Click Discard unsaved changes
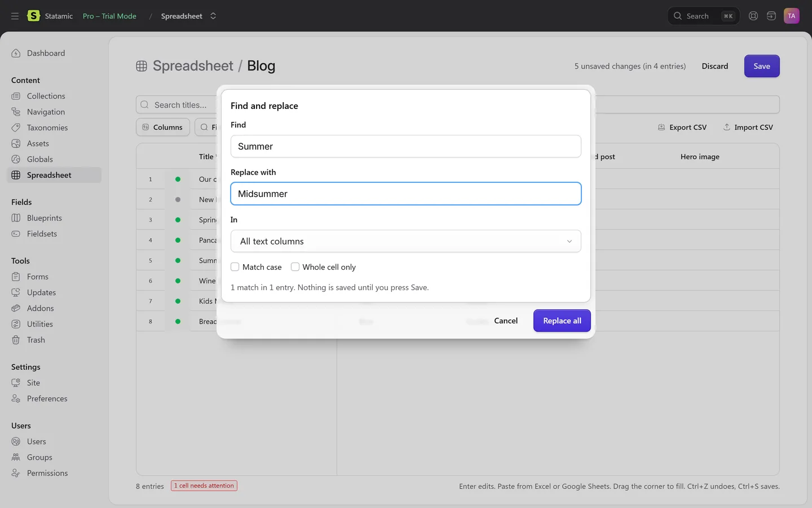 [x=715, y=66]
